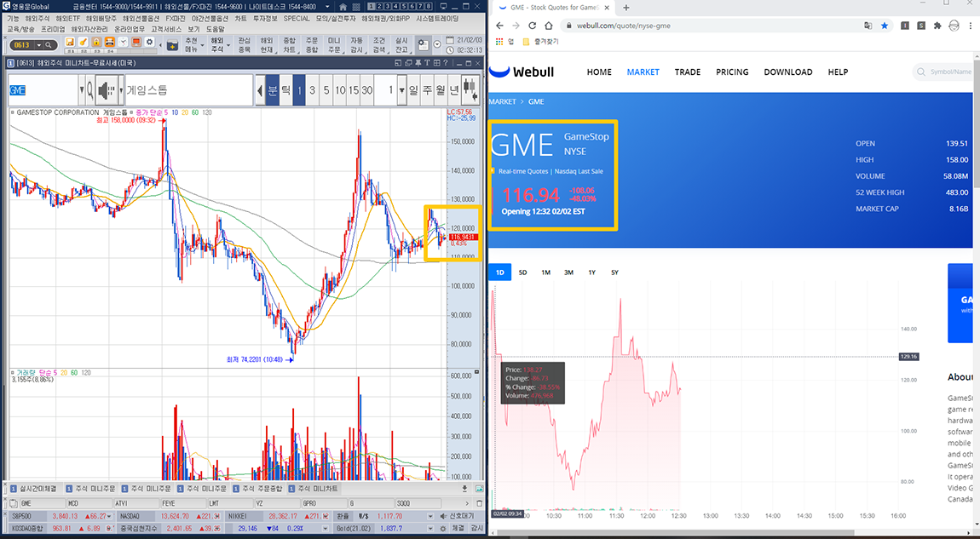980x539 pixels.
Task: Switch chart to 주 weekly period
Action: coord(427,90)
